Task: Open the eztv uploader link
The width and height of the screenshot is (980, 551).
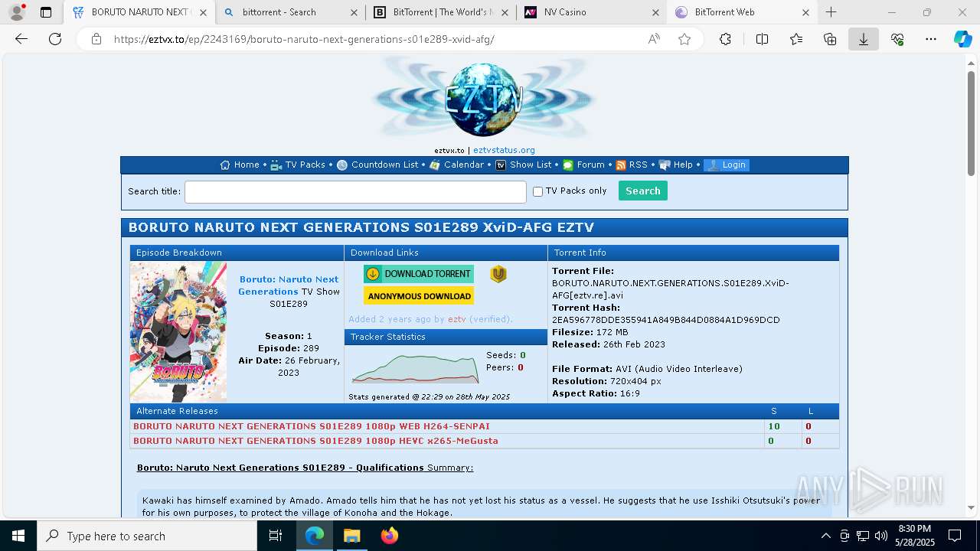Action: point(457,319)
